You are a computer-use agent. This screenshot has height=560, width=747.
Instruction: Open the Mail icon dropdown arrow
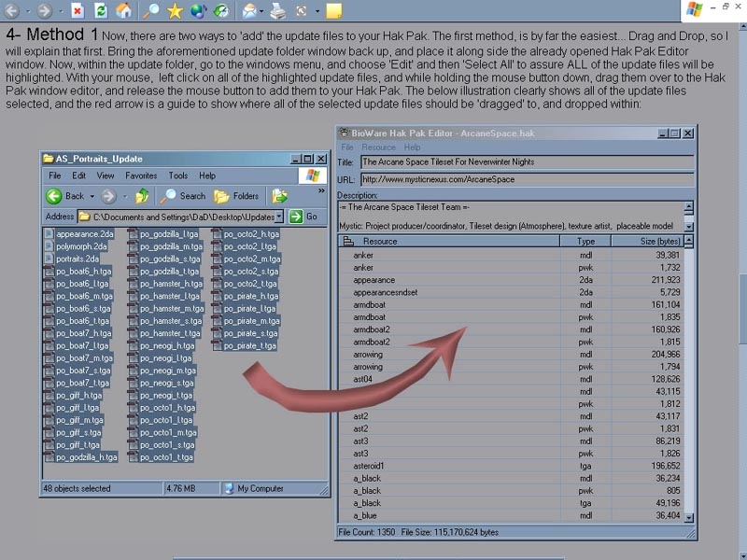pos(261,12)
